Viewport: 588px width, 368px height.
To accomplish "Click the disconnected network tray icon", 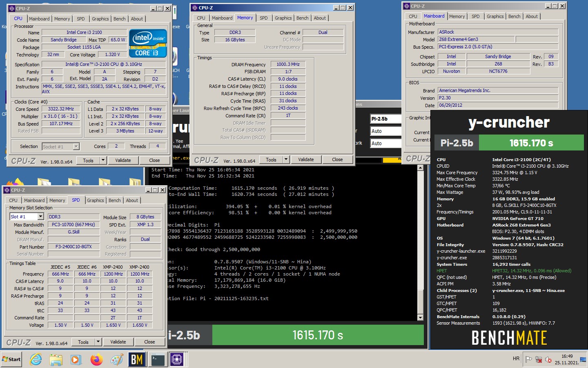I will 539,359.
